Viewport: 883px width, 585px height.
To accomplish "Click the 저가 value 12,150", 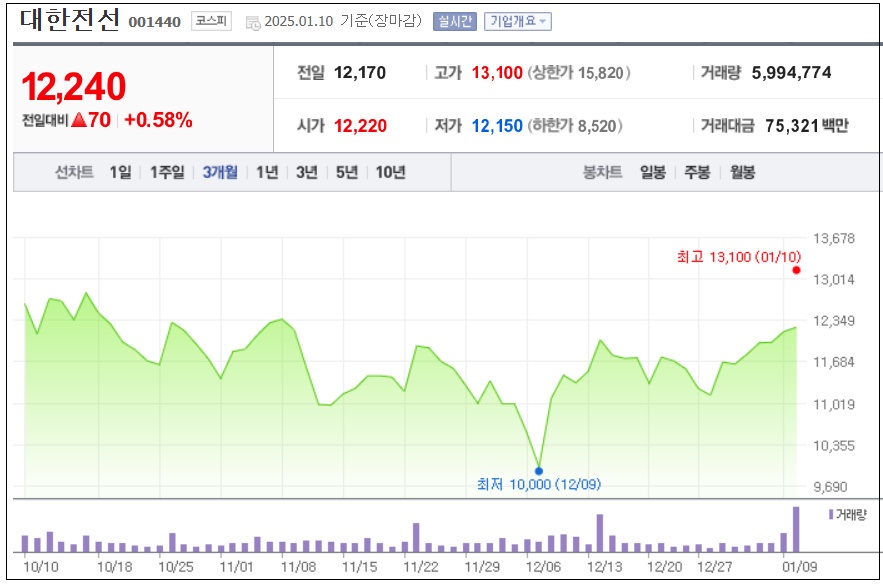I will [497, 126].
